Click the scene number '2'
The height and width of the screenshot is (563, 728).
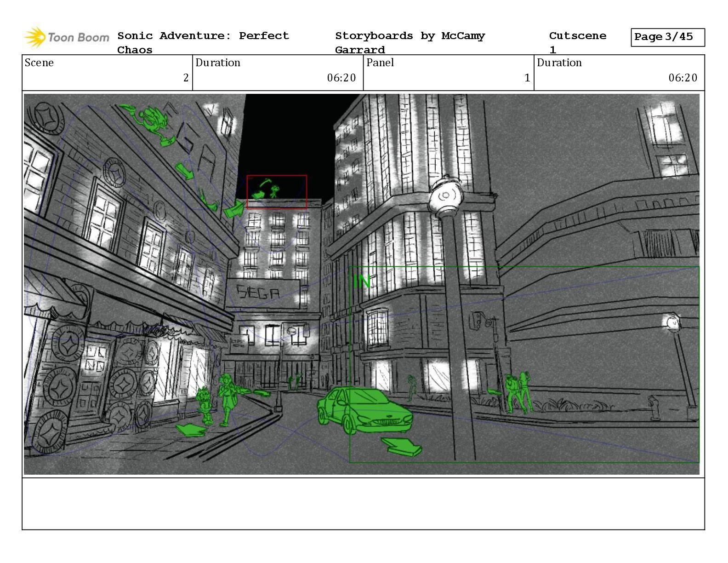(186, 78)
